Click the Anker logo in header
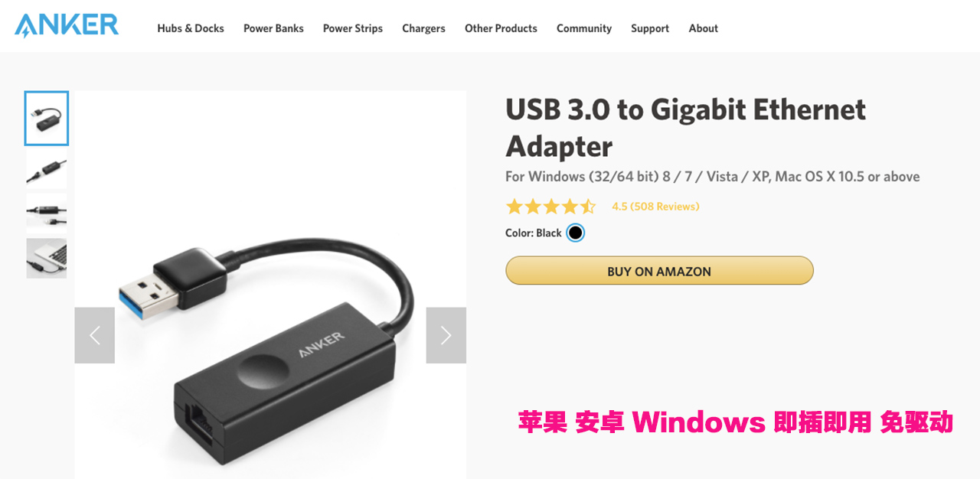Viewport: 980px width, 479px height. pyautogui.click(x=67, y=25)
